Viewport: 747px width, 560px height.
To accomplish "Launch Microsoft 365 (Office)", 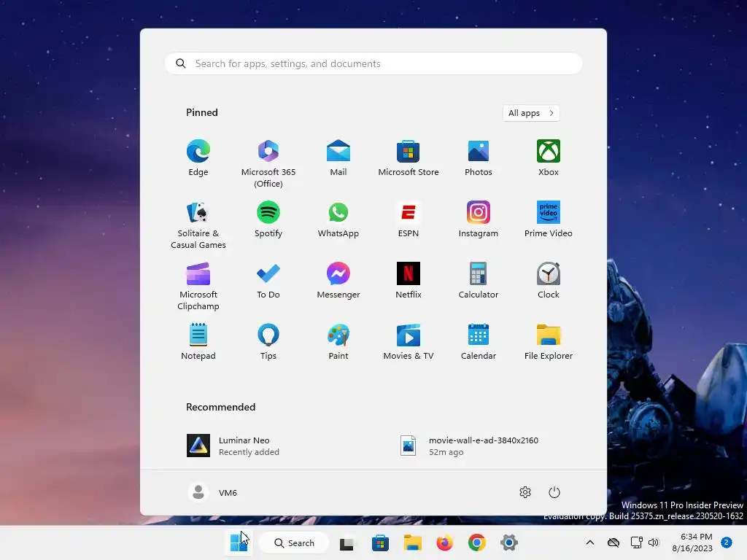I will point(268,163).
